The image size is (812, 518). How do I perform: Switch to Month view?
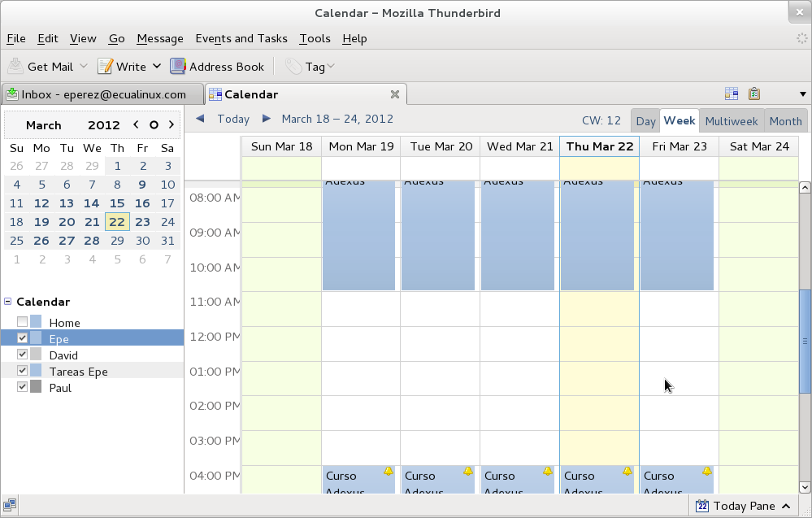click(786, 121)
